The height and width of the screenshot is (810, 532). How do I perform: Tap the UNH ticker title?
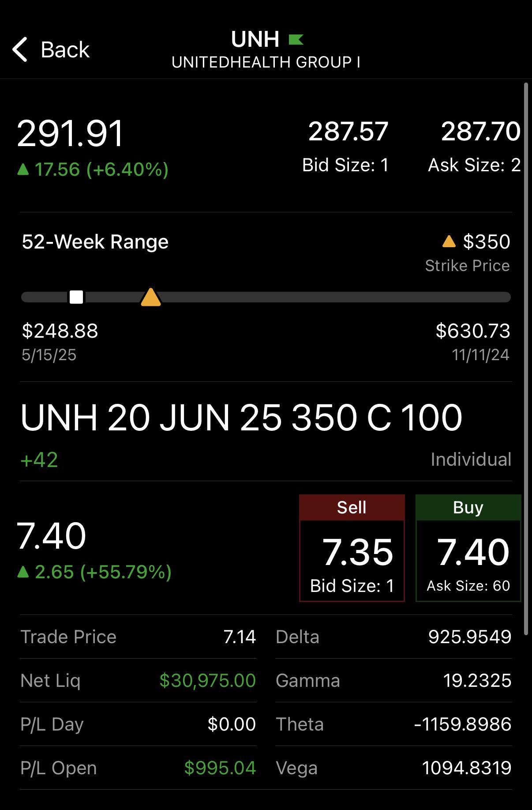pyautogui.click(x=255, y=40)
